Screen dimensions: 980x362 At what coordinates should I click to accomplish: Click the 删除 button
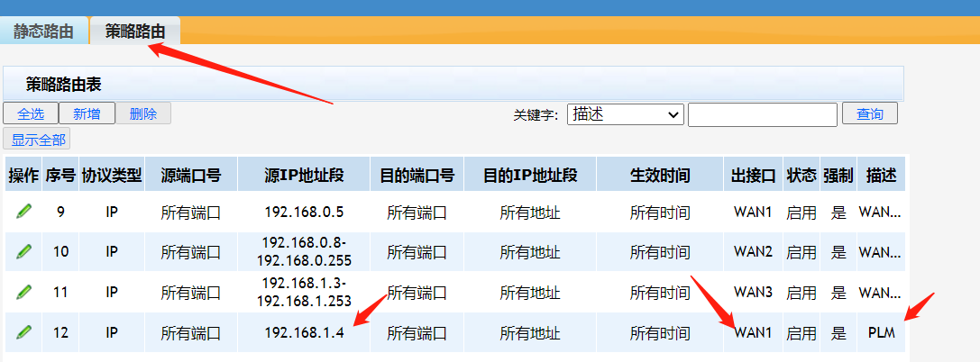point(143,113)
